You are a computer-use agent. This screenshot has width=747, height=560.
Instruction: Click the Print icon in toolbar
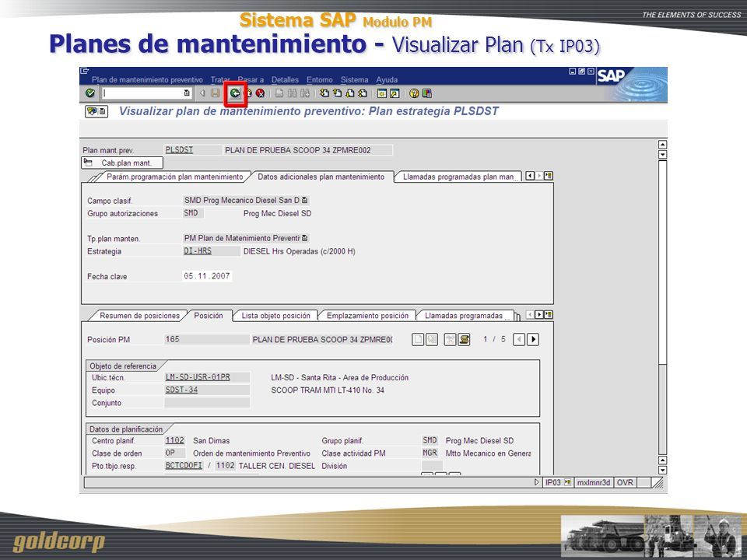(279, 93)
